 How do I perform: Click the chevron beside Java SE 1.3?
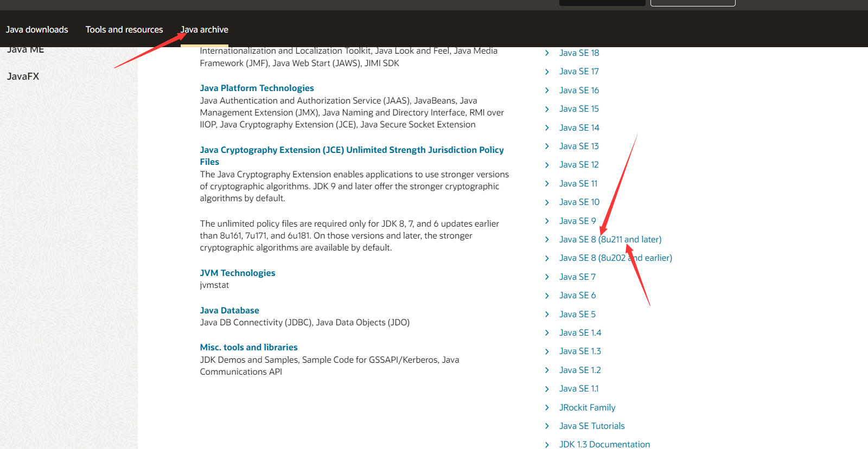pos(547,351)
